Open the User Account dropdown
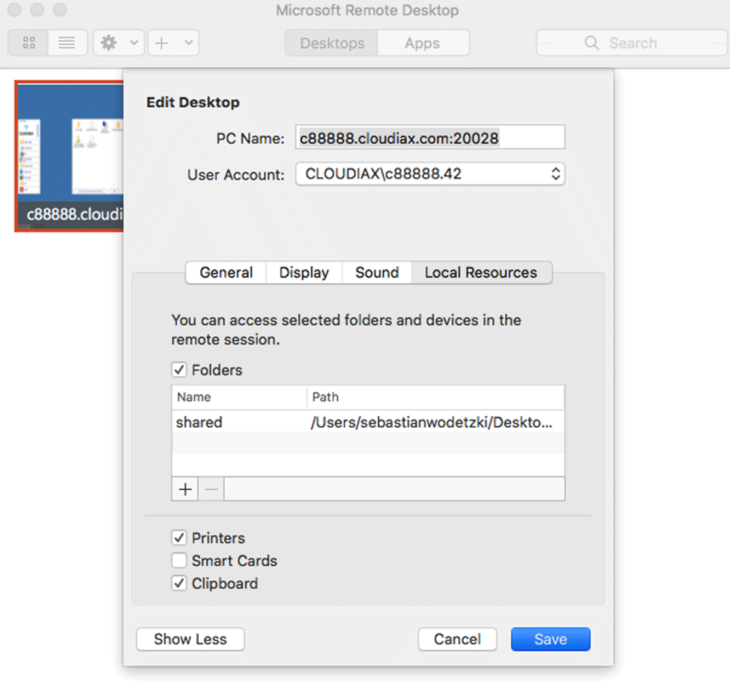This screenshot has height=700, width=730. click(x=430, y=174)
